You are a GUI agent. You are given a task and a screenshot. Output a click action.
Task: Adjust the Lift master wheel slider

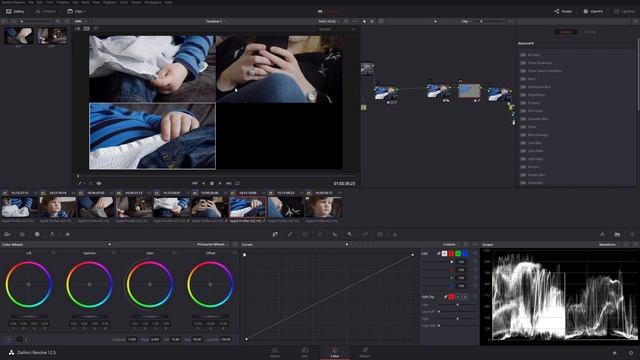(x=29, y=316)
